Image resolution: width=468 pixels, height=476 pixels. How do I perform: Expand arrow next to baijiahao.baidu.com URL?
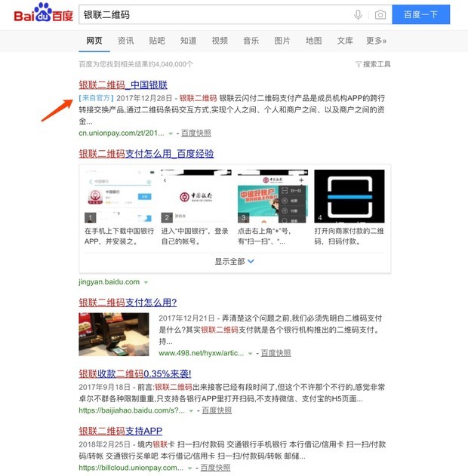[x=191, y=410]
